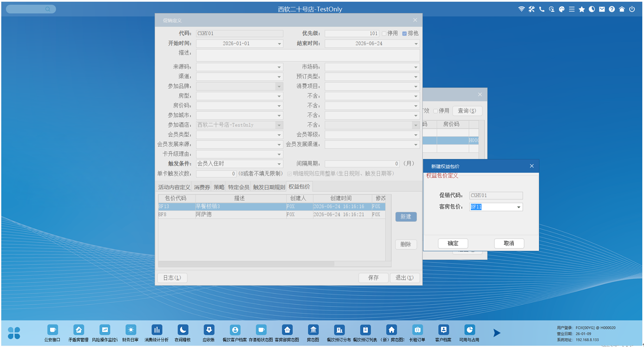Open the four-leaf main menu icon

(14, 333)
